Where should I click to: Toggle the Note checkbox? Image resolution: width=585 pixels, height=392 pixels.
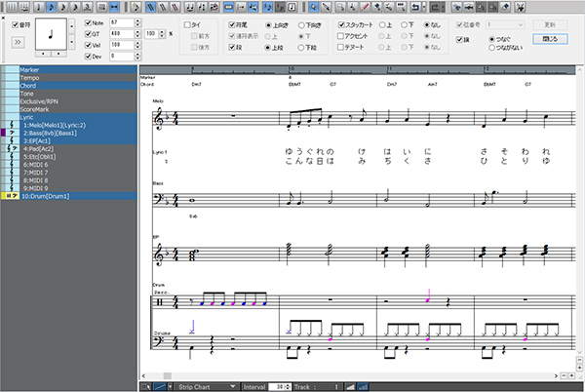[x=88, y=22]
